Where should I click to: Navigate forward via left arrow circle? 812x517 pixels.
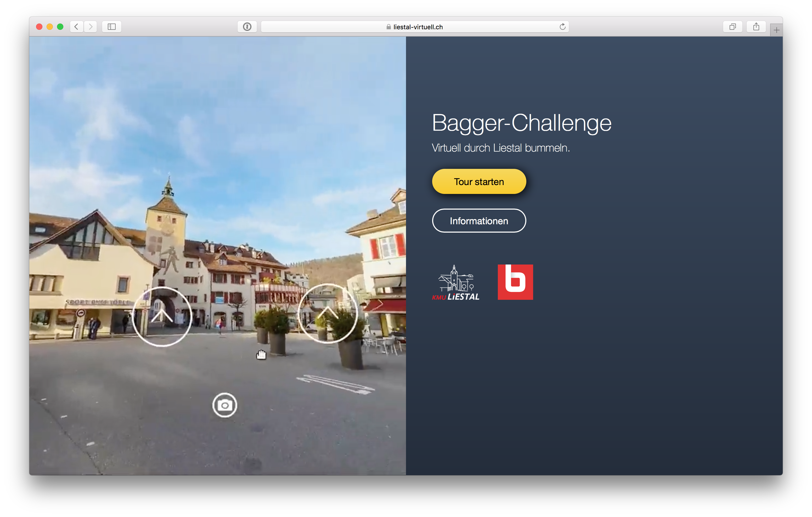point(162,317)
